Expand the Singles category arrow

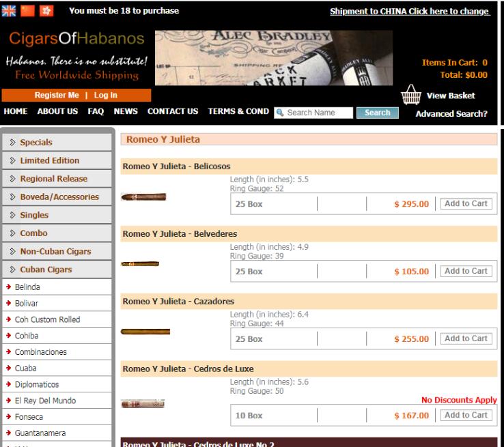[x=12, y=215]
